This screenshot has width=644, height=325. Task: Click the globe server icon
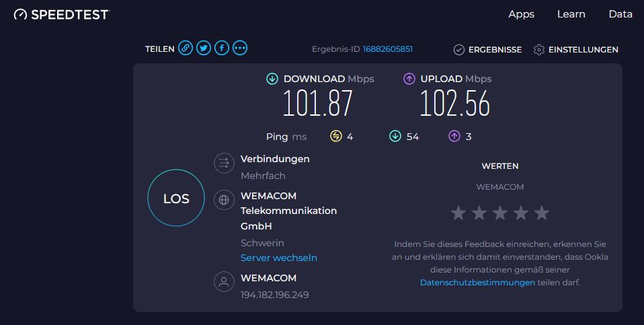pyautogui.click(x=224, y=200)
